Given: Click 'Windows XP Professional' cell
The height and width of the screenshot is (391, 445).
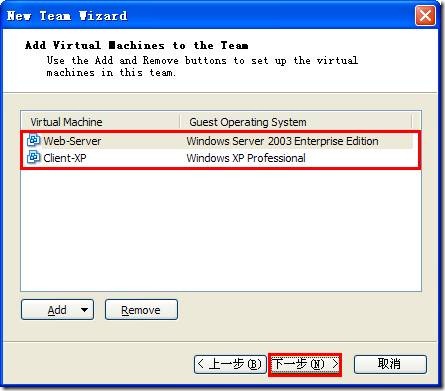Looking at the screenshot, I should [x=246, y=158].
